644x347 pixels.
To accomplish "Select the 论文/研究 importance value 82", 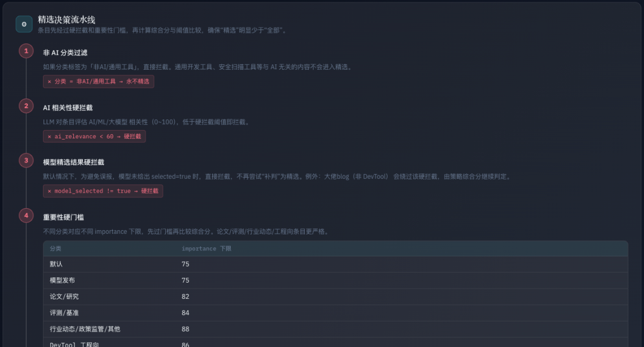I will [x=185, y=296].
